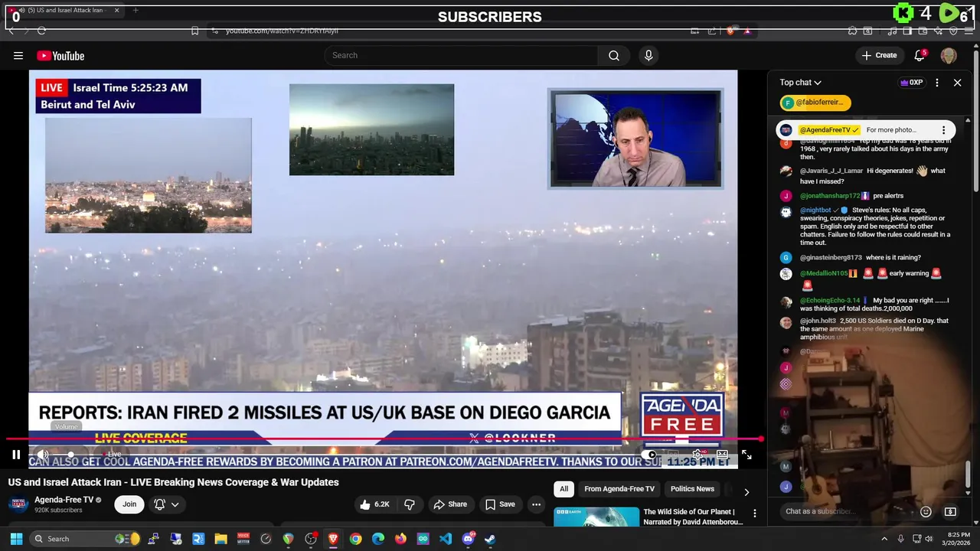Viewport: 980px width, 551px height.
Task: Close the live chat panel
Action: click(x=957, y=83)
